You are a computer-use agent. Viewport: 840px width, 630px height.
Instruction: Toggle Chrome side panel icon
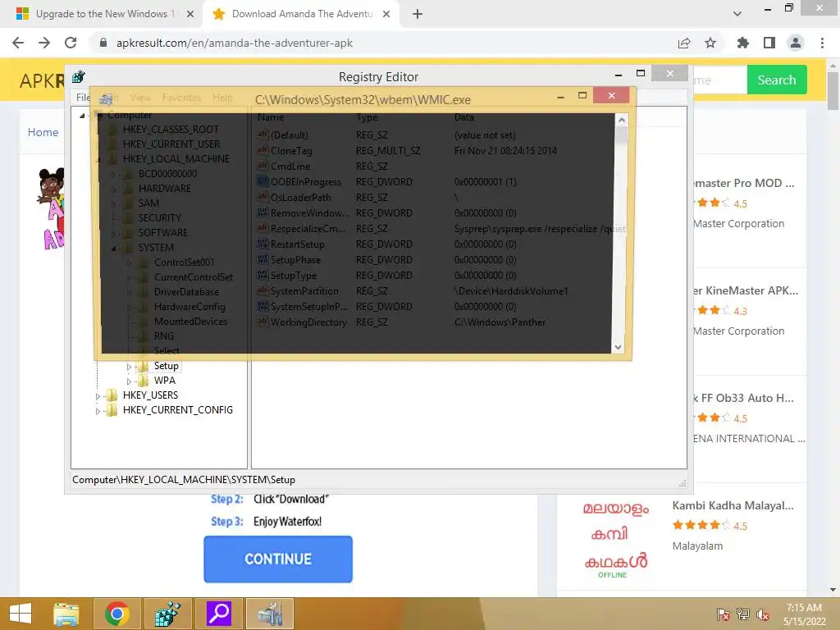coord(769,43)
